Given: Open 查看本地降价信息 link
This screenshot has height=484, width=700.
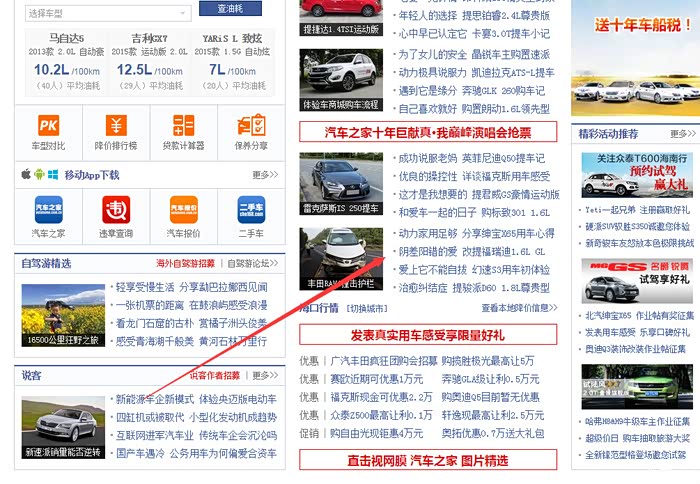Looking at the screenshot, I should pos(519,308).
